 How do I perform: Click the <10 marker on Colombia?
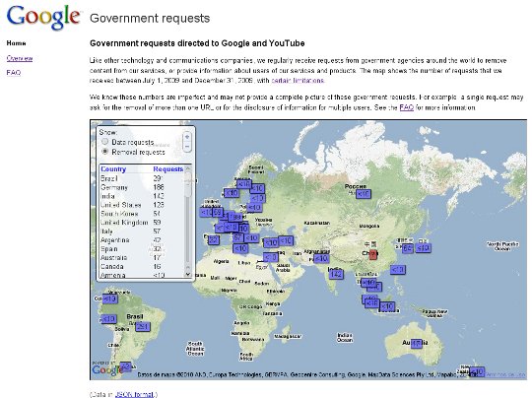point(109,298)
